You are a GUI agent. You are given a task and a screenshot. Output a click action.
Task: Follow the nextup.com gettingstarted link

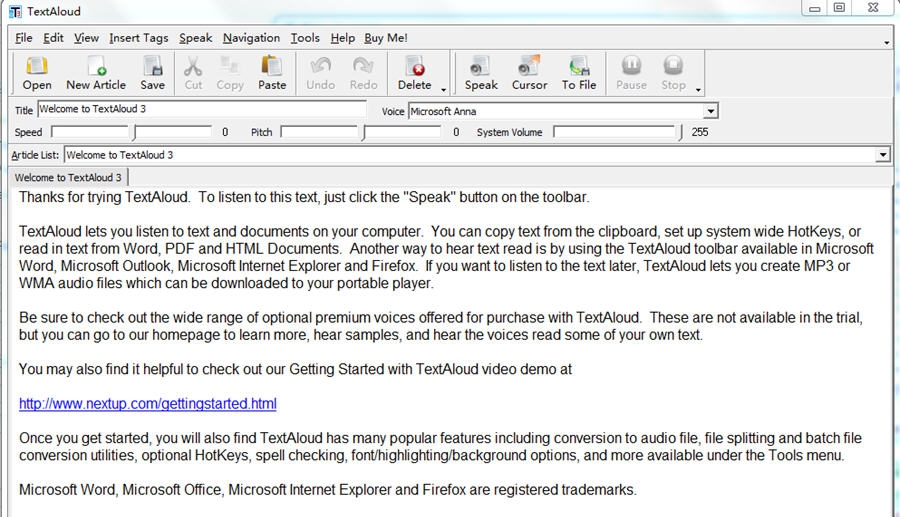coord(148,404)
